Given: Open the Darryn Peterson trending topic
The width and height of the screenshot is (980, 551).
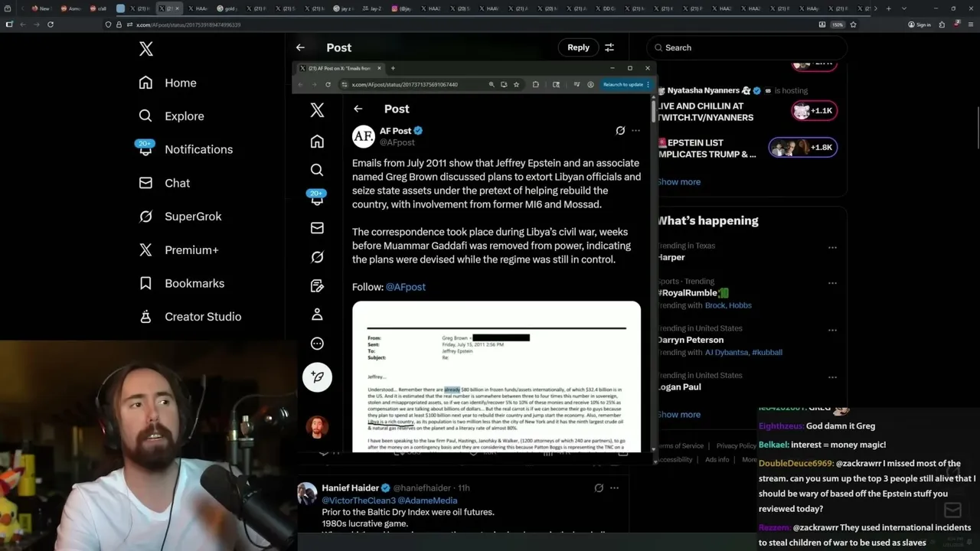Looking at the screenshot, I should 690,340.
